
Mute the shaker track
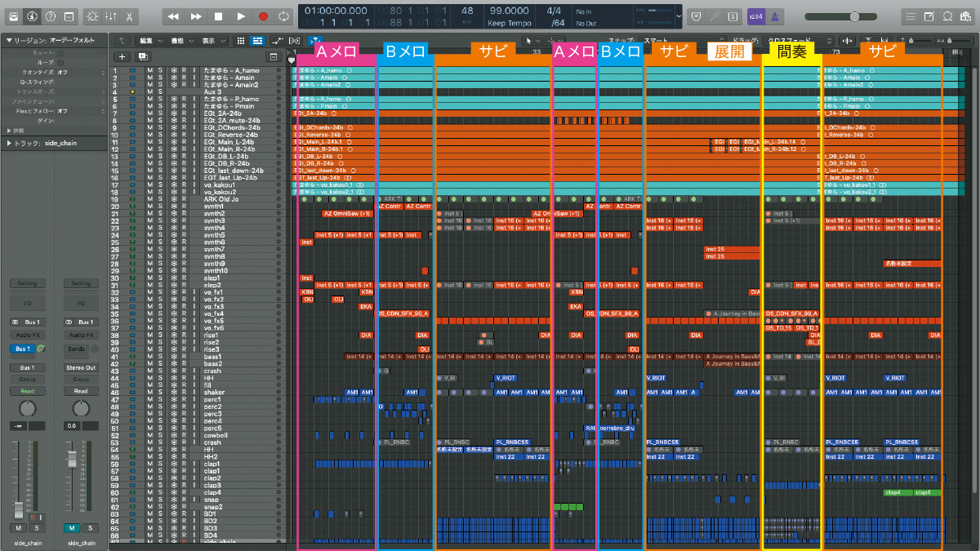pyautogui.click(x=149, y=393)
